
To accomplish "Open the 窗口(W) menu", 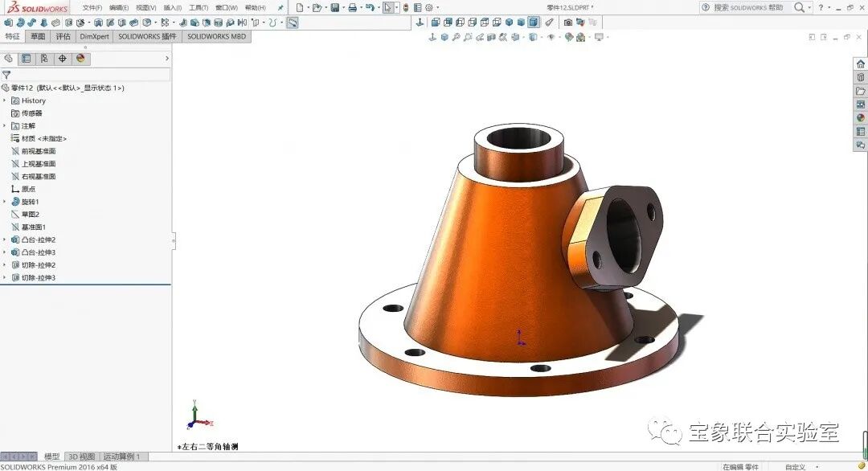I will tap(227, 8).
